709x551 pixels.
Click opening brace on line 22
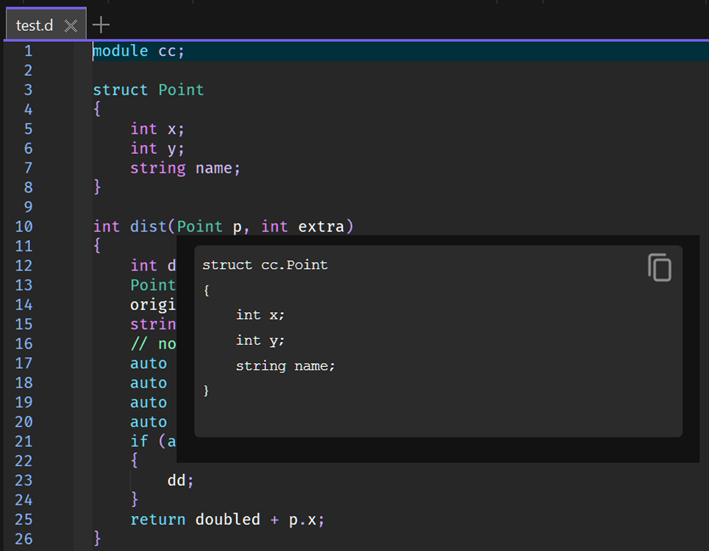click(134, 461)
